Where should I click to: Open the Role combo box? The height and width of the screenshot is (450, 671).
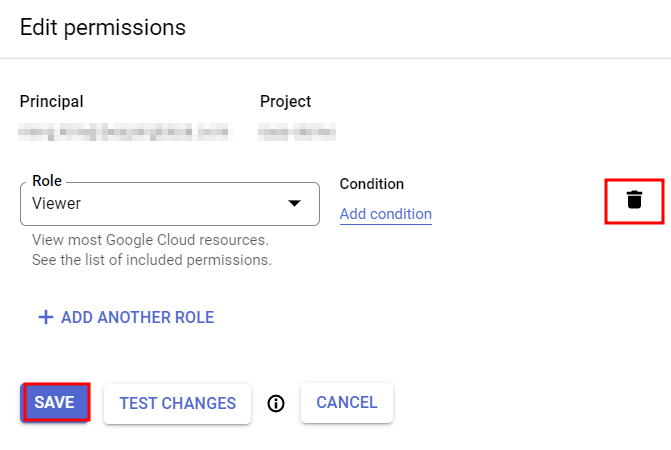click(169, 203)
